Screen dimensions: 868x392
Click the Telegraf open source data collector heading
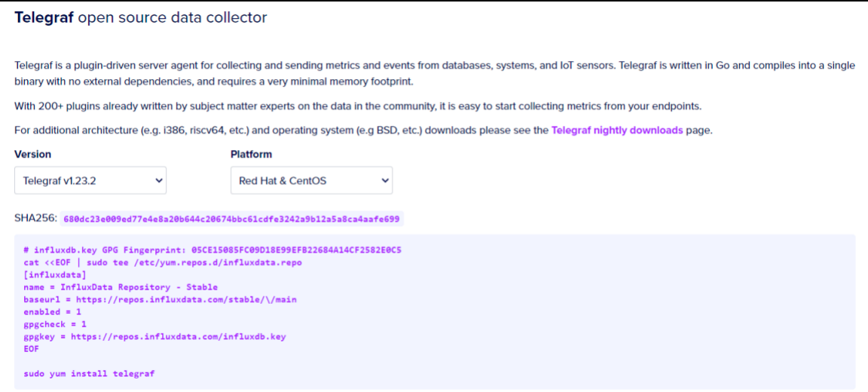click(141, 18)
